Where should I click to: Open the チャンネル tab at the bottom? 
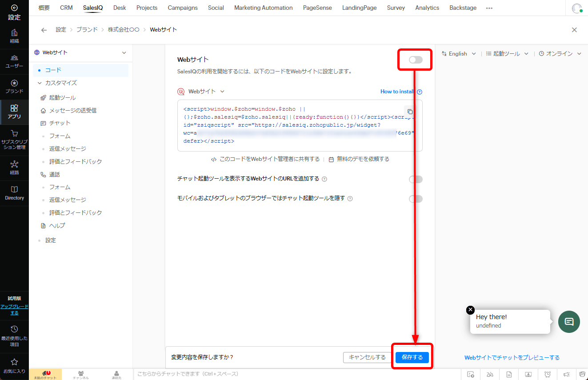[81, 375]
